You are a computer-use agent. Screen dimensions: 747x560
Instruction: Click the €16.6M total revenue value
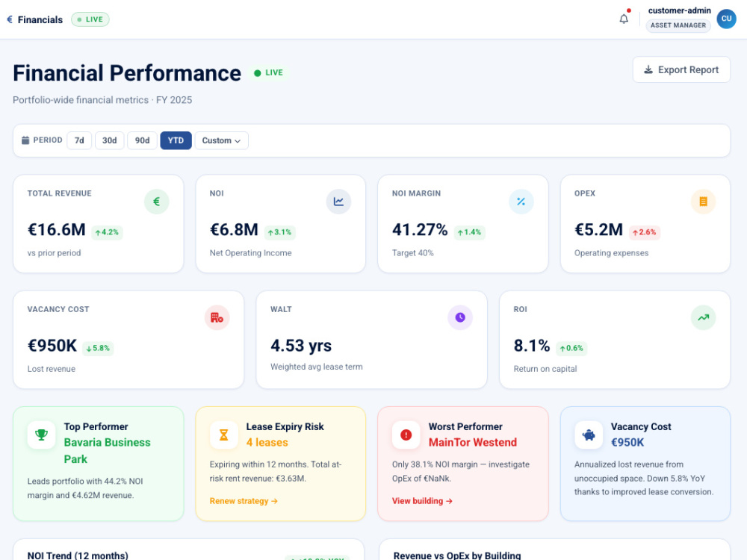coord(57,230)
